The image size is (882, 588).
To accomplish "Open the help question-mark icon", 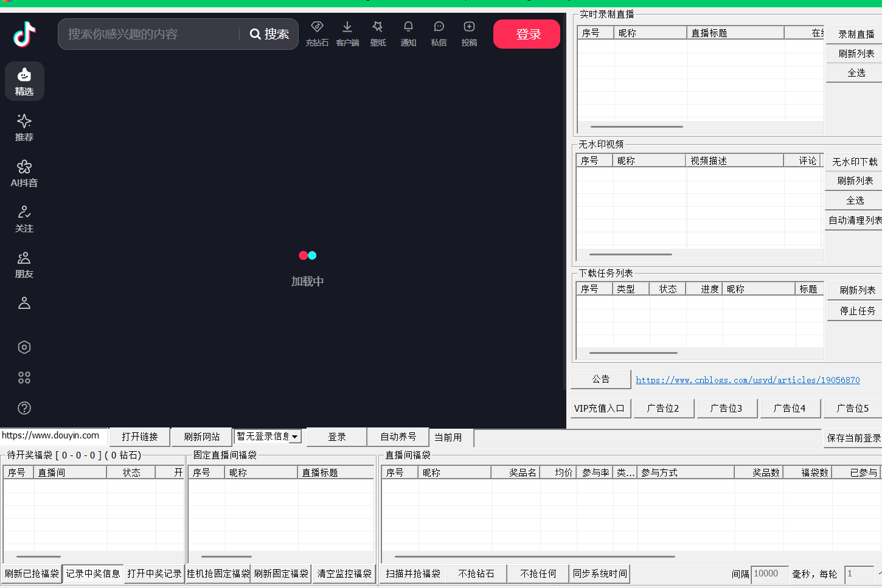I will [x=24, y=408].
